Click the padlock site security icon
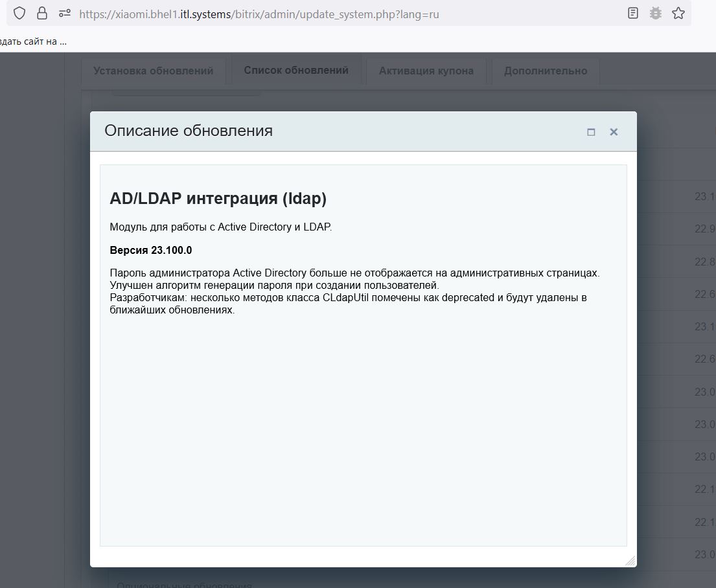 [x=42, y=13]
